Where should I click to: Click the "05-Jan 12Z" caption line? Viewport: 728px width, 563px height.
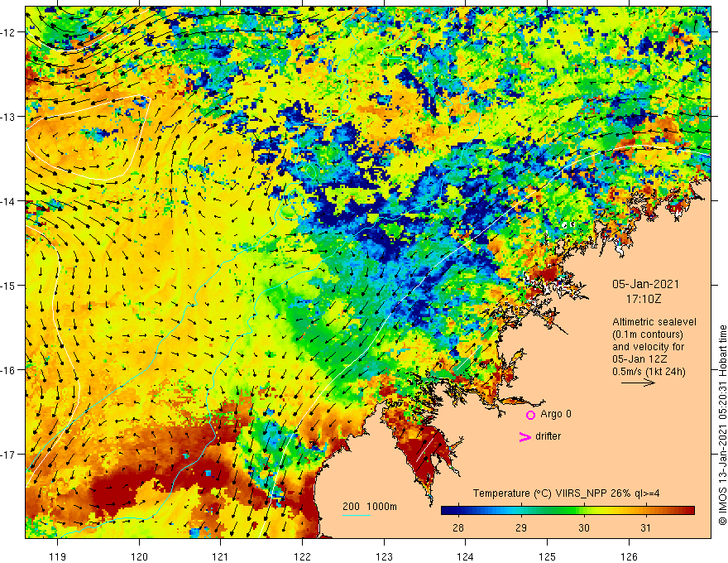pos(639,359)
